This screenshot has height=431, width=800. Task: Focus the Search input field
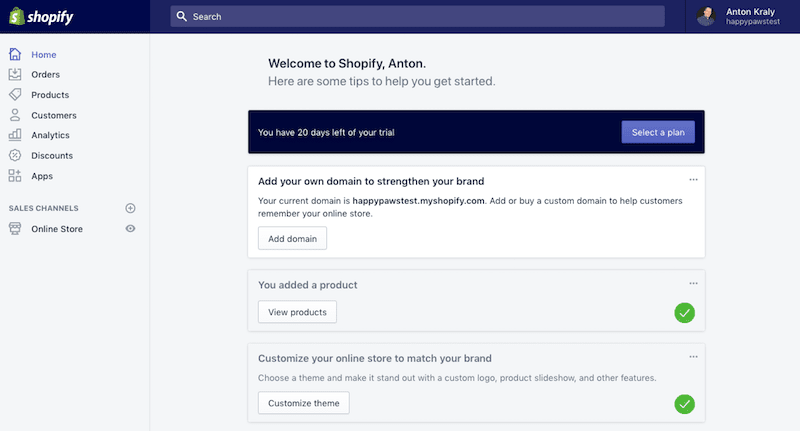point(417,16)
